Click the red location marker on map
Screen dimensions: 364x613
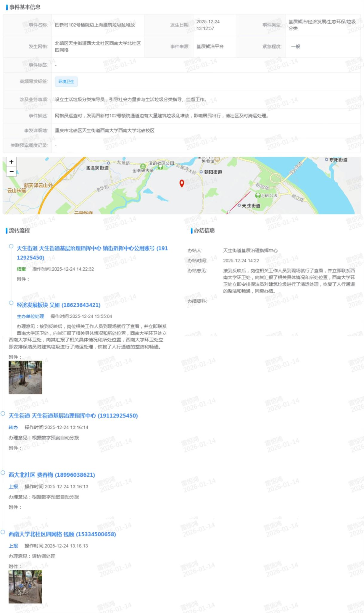pos(182,183)
